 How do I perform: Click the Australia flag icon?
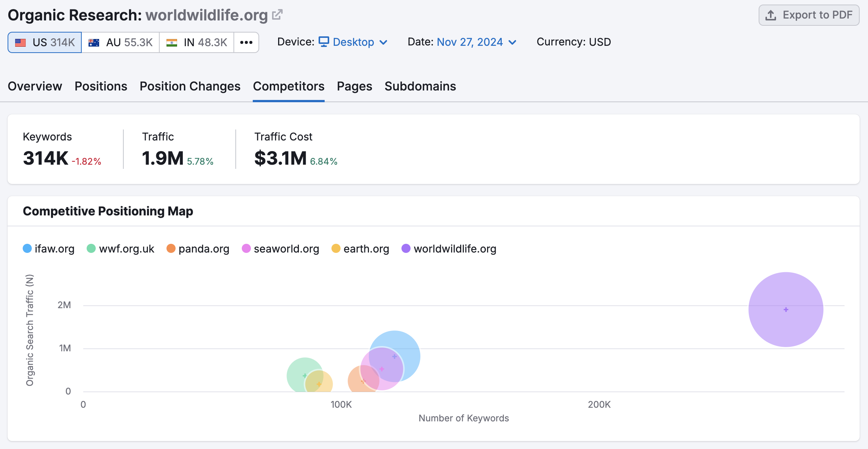[93, 43]
